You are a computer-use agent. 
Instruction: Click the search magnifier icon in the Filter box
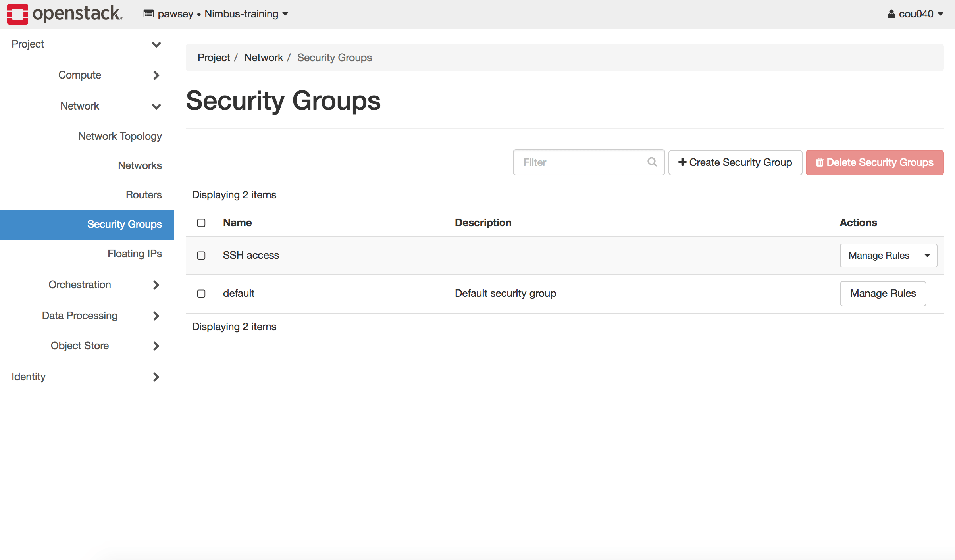[652, 162]
